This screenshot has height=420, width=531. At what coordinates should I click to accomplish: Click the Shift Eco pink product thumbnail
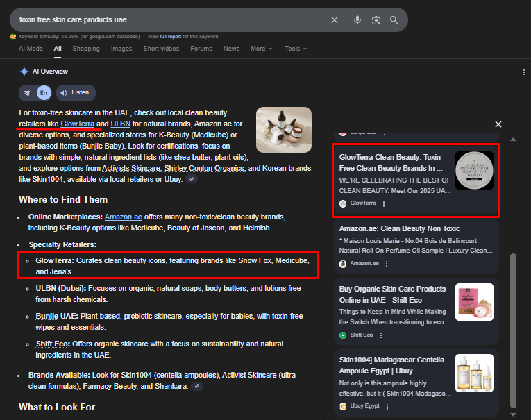tap(474, 302)
